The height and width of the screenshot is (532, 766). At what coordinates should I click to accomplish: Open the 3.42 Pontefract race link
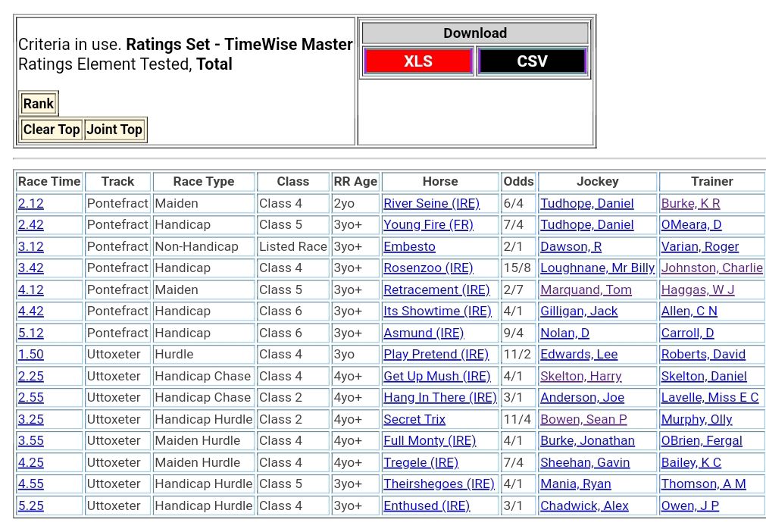coord(31,268)
